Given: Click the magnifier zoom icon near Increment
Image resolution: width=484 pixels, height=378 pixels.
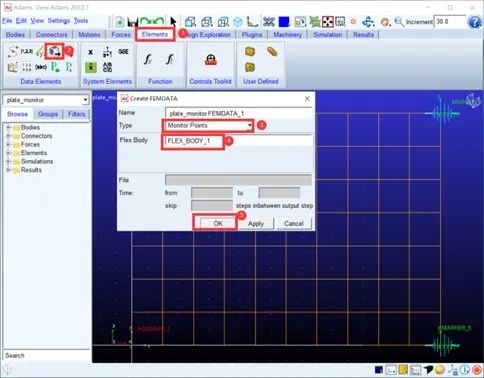Looking at the screenshot, I should point(399,22).
